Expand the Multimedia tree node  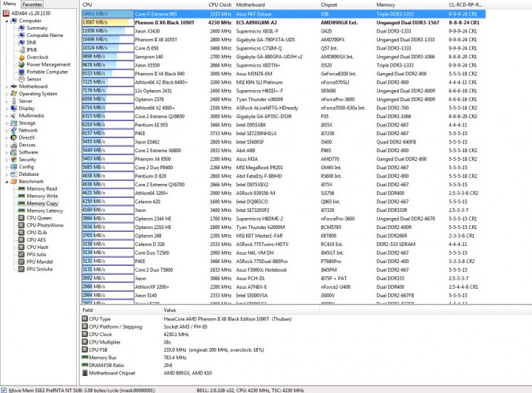click(x=7, y=116)
